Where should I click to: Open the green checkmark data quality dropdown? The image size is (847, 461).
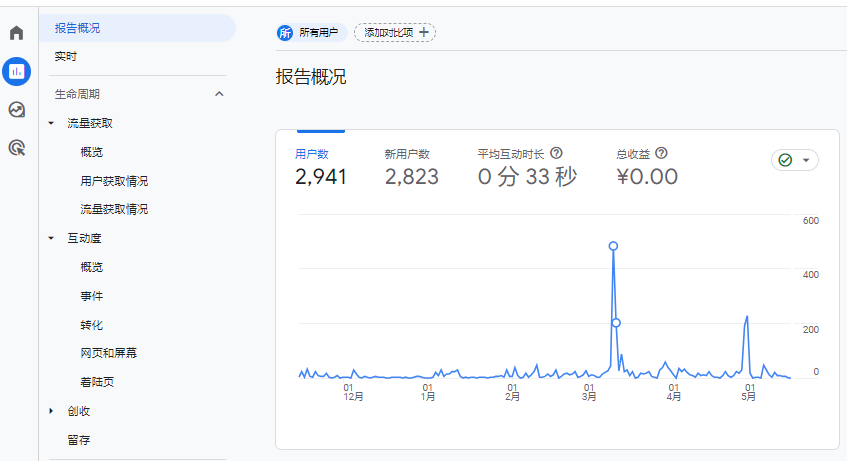(795, 160)
